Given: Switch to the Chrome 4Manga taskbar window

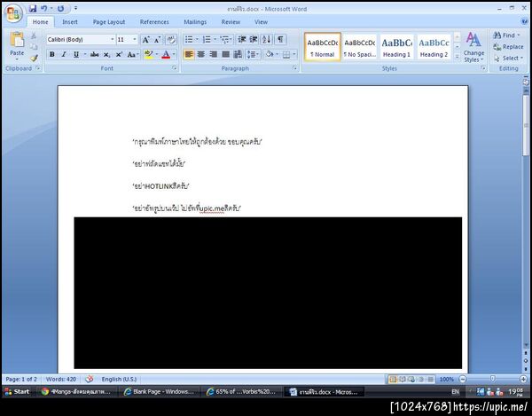Looking at the screenshot, I should click(75, 391).
